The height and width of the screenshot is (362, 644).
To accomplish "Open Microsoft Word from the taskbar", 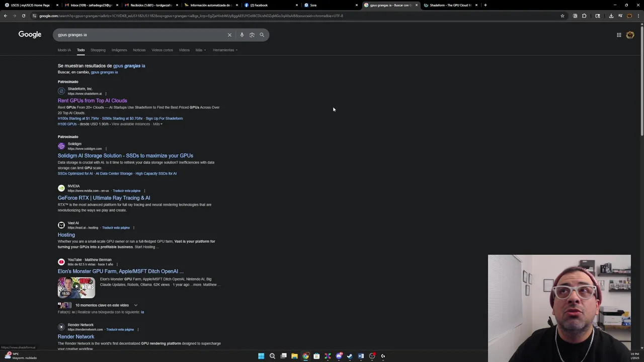I will point(361,356).
